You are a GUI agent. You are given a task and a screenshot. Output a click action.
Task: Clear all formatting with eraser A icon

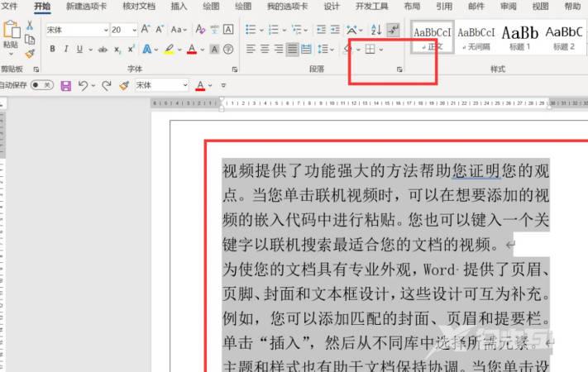pyautogui.click(x=200, y=29)
